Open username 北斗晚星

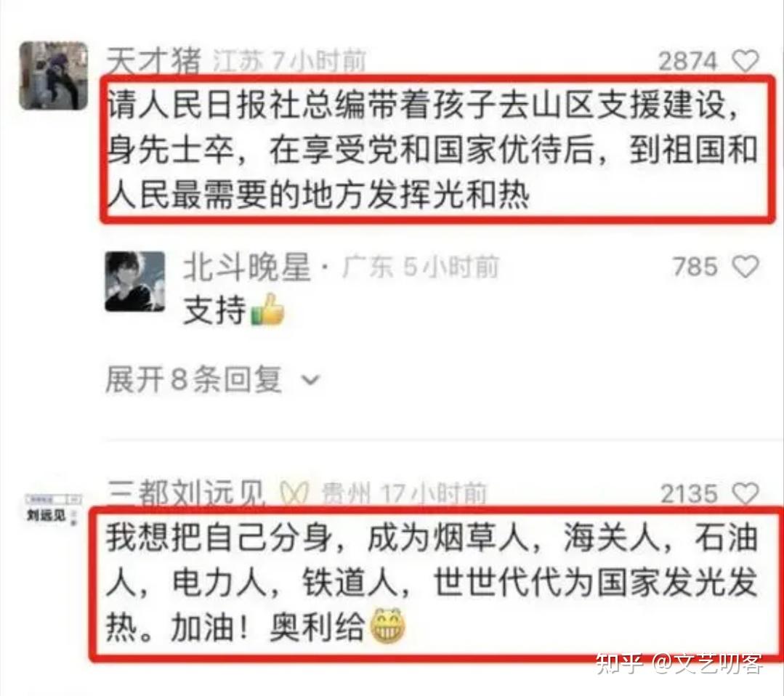247,267
